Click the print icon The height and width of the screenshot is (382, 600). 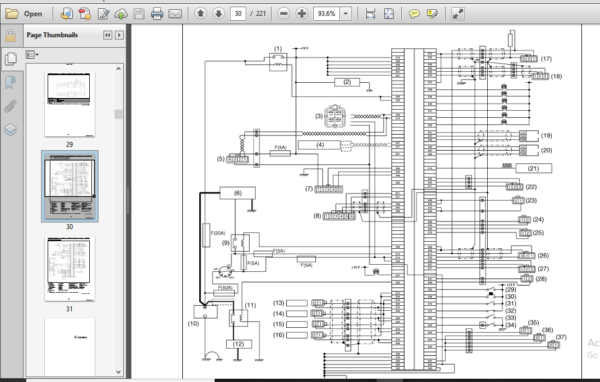157,14
